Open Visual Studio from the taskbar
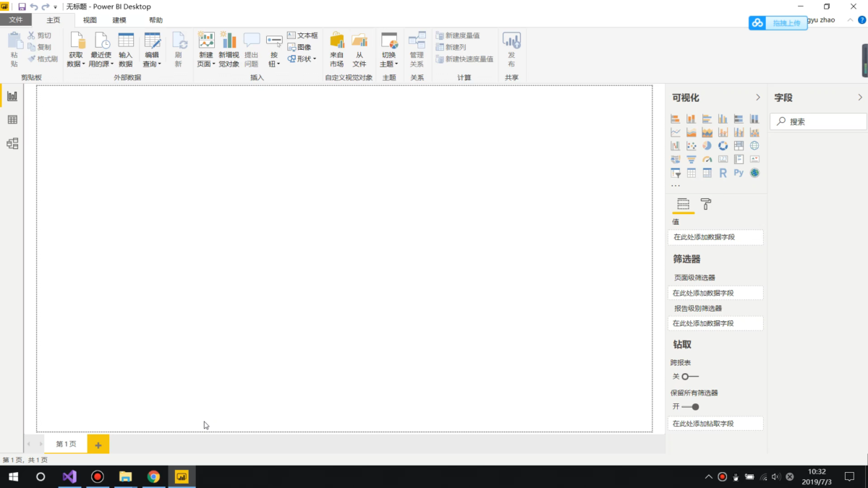The image size is (868, 488). pos(69,476)
